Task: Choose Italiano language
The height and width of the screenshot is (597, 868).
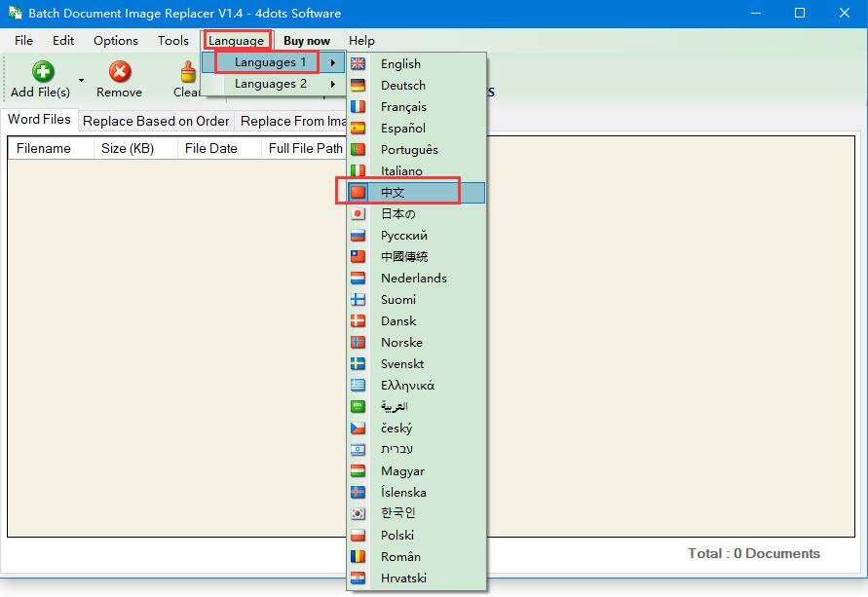Action: coord(416,170)
